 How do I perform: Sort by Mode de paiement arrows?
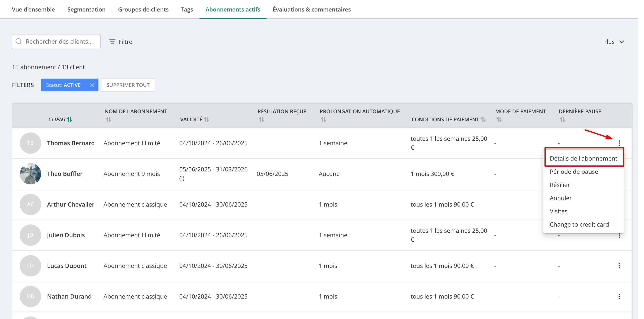tap(499, 120)
